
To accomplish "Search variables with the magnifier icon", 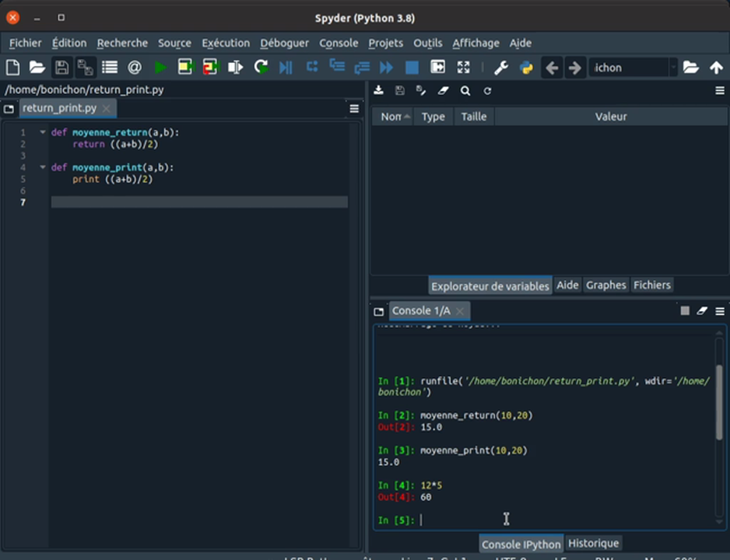I will (465, 91).
